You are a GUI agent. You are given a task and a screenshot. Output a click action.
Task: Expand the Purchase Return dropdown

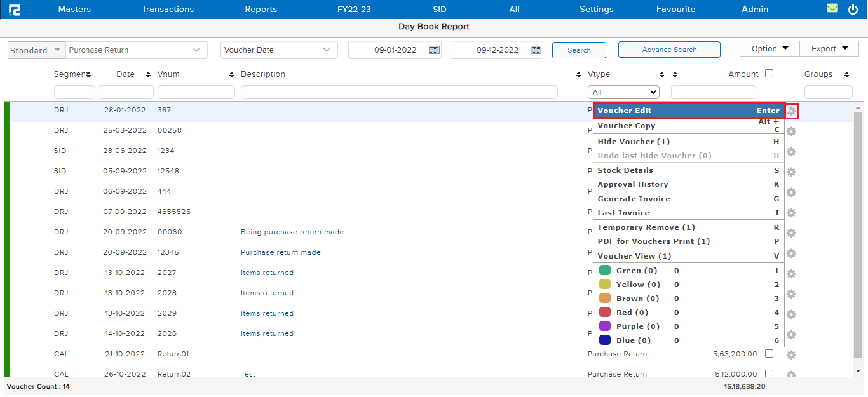coord(196,50)
